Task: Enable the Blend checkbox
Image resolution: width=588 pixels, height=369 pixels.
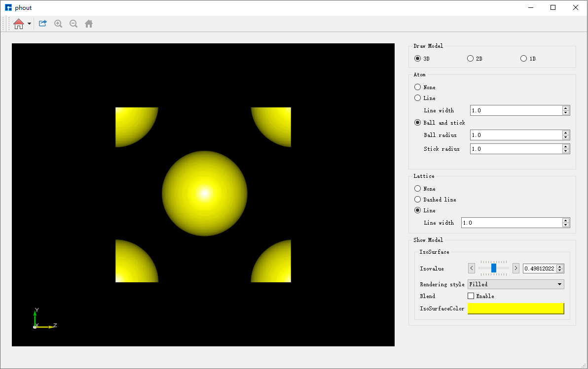Action: pyautogui.click(x=471, y=296)
